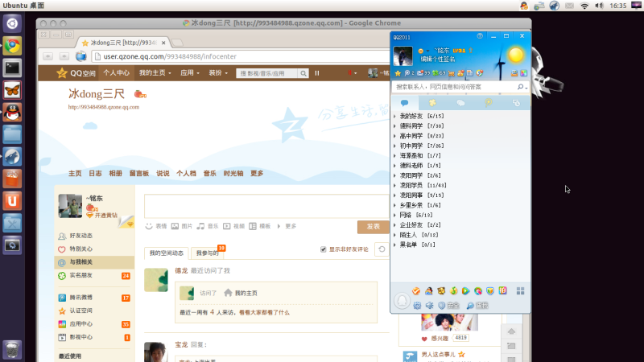Select QQ groups chat bubbles tab
644x362 pixels.
[x=460, y=103]
